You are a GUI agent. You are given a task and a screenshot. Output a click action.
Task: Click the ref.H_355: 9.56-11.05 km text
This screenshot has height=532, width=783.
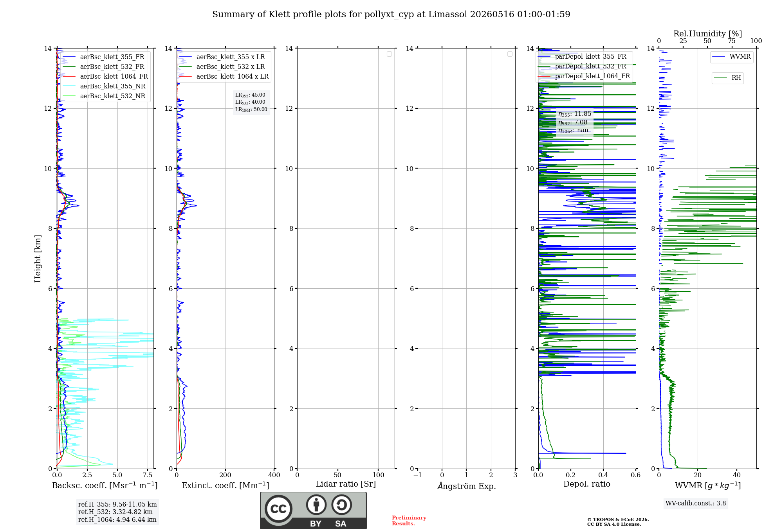[x=117, y=505]
